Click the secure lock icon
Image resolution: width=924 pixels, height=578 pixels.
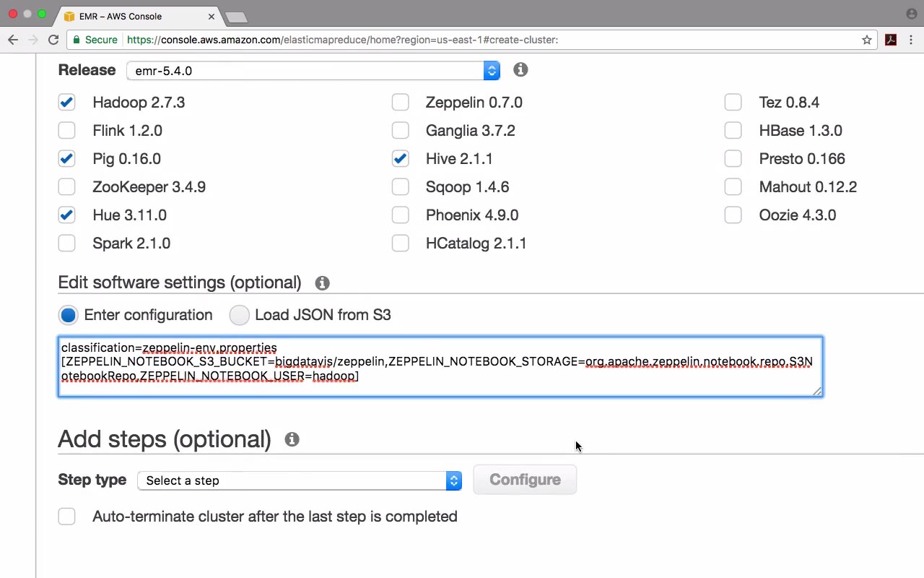(75, 40)
